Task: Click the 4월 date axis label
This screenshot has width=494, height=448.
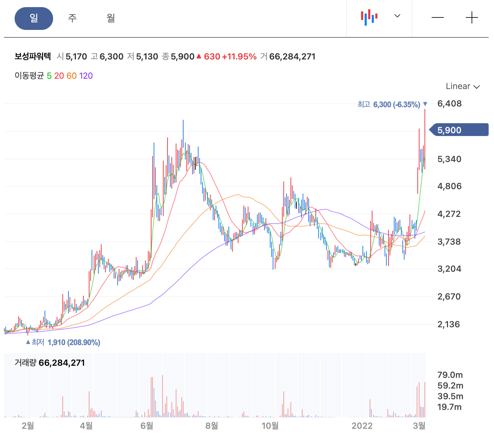Action: click(x=86, y=426)
